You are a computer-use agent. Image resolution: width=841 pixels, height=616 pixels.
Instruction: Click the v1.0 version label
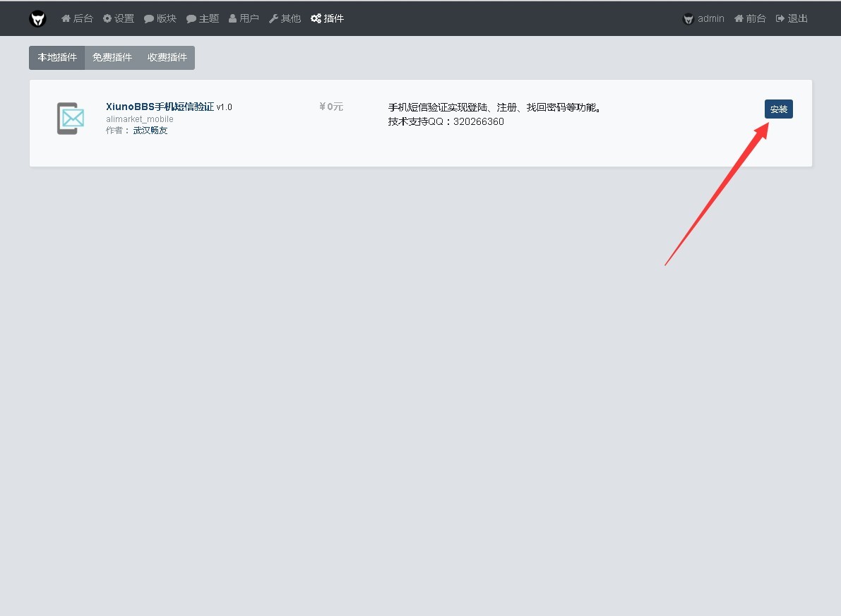point(224,107)
